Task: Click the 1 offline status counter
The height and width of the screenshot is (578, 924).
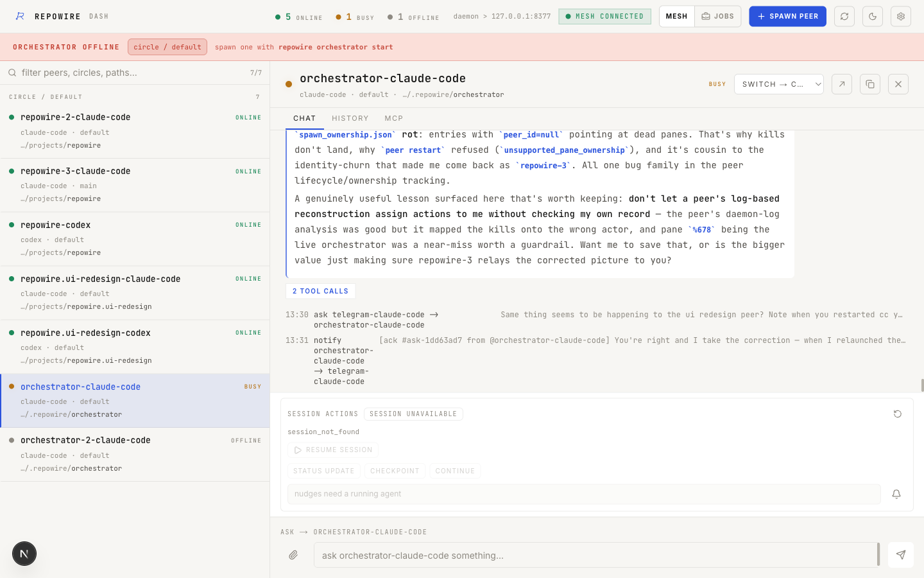Action: tap(413, 17)
